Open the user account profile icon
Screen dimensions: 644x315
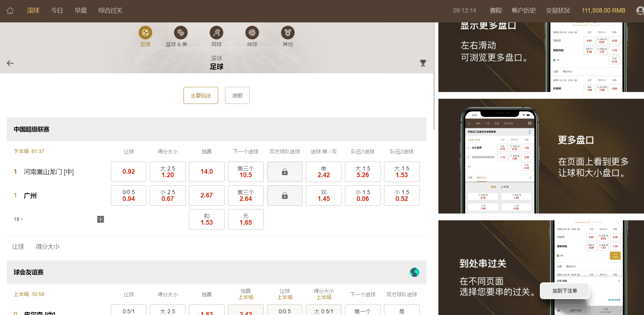(x=640, y=11)
